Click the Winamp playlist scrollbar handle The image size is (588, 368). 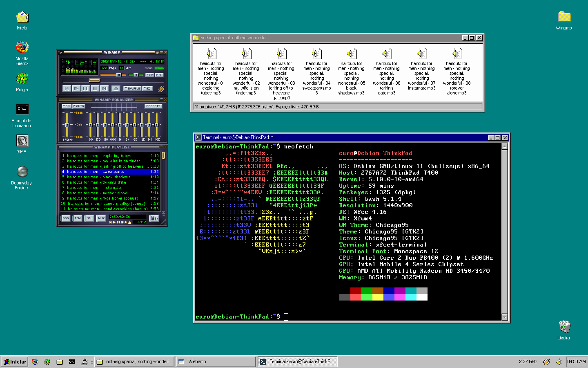tap(164, 156)
